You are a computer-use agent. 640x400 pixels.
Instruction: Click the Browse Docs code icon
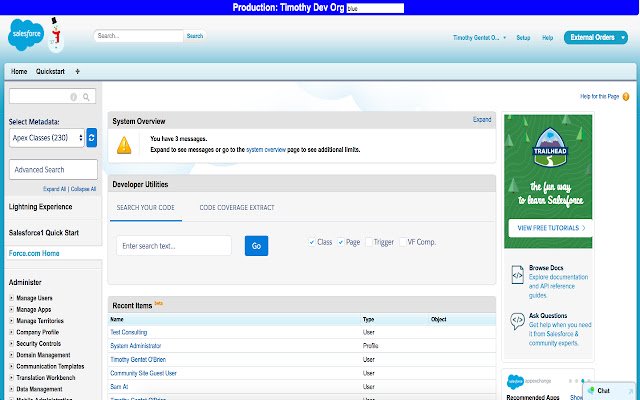tap(517, 275)
